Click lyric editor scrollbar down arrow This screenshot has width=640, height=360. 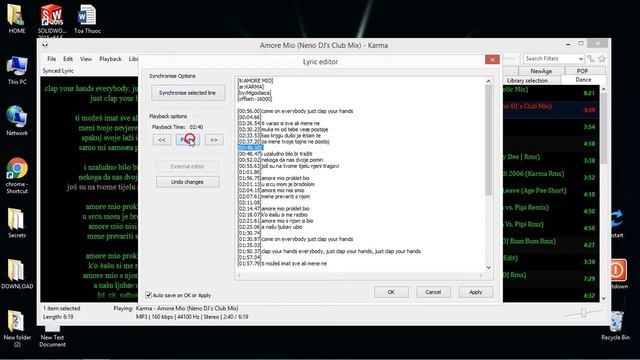click(x=488, y=268)
